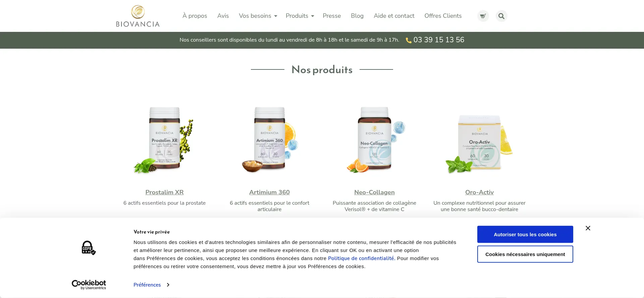Expand the Vos besoins dropdown
Screen dimensions: 644x298
258,16
